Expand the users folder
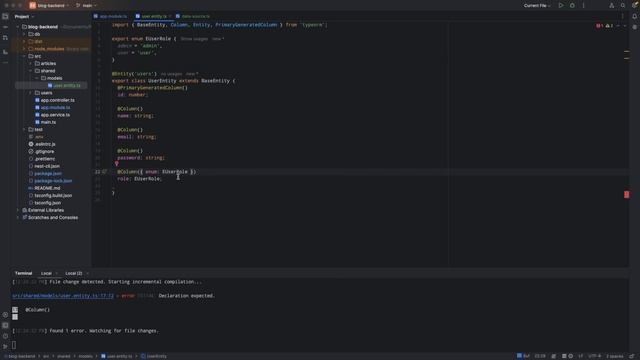The image size is (640, 360). [31, 93]
